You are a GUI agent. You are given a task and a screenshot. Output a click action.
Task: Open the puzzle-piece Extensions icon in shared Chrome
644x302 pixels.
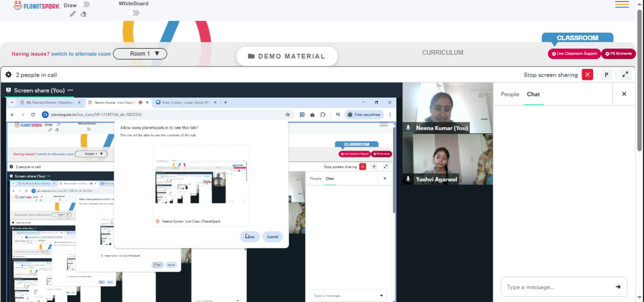pos(323,115)
